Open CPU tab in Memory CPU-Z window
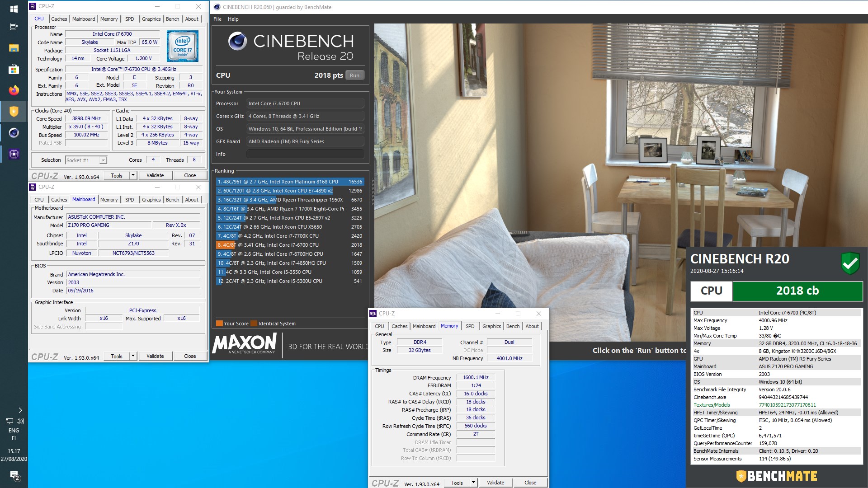This screenshot has height=488, width=868. click(379, 326)
